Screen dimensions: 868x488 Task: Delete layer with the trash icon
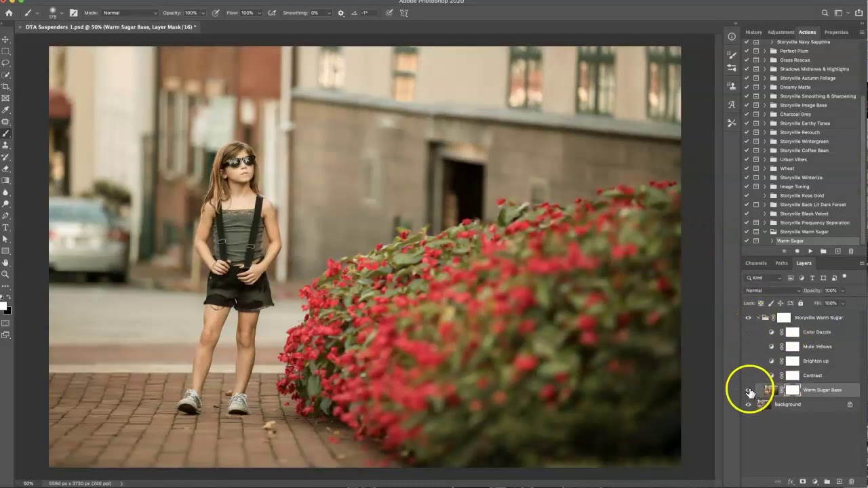coord(851,482)
